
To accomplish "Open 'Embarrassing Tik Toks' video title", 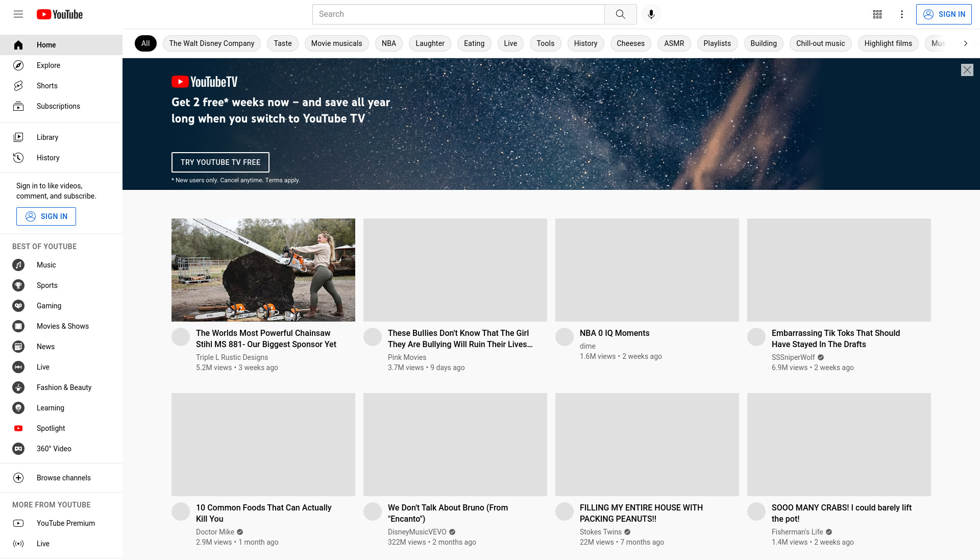I will pyautogui.click(x=836, y=338).
